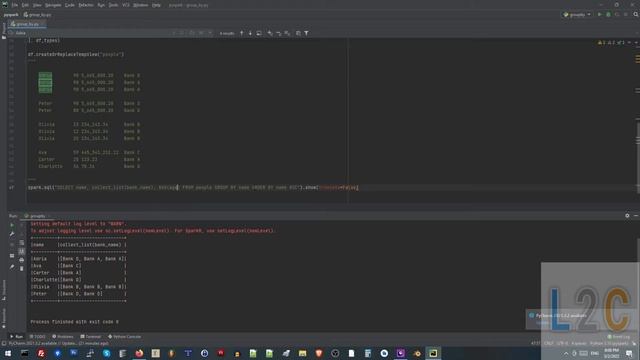Open the UTF-8 encoding selector
640x360 pixels.
[x=562, y=344]
